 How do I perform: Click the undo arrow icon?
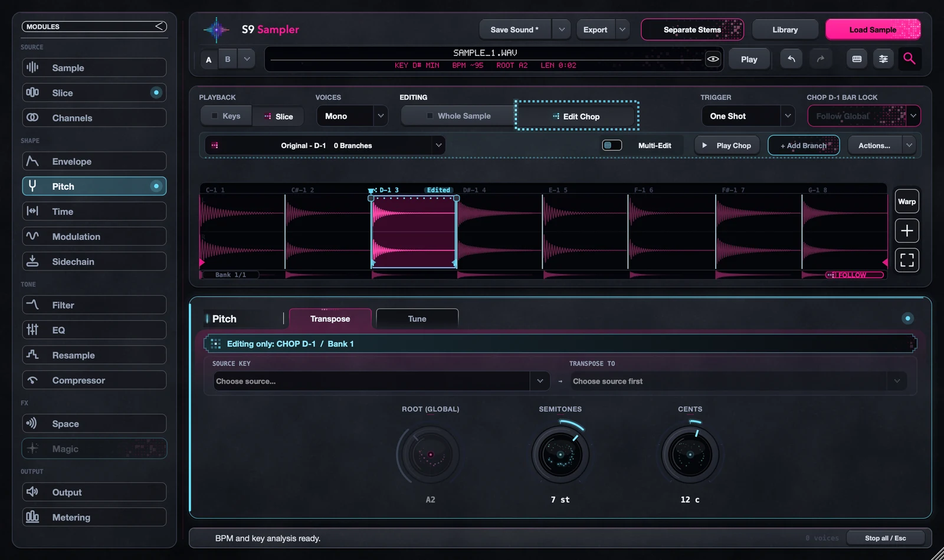[791, 59]
